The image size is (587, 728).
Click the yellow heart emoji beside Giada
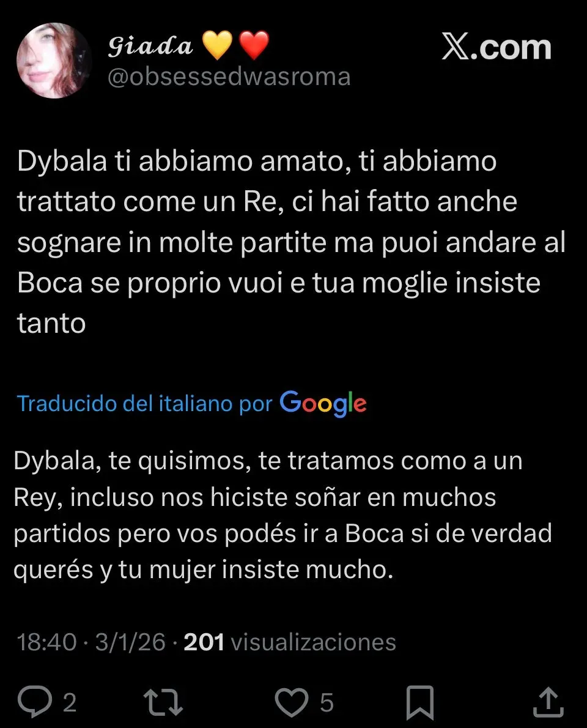coord(218,45)
